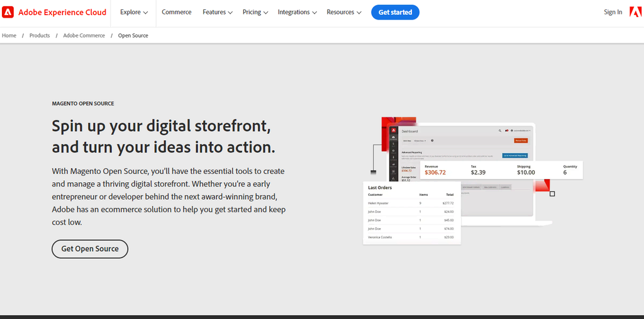The height and width of the screenshot is (319, 644).
Task: Click the orange Reload Data button in the mockup
Action: coord(521,141)
